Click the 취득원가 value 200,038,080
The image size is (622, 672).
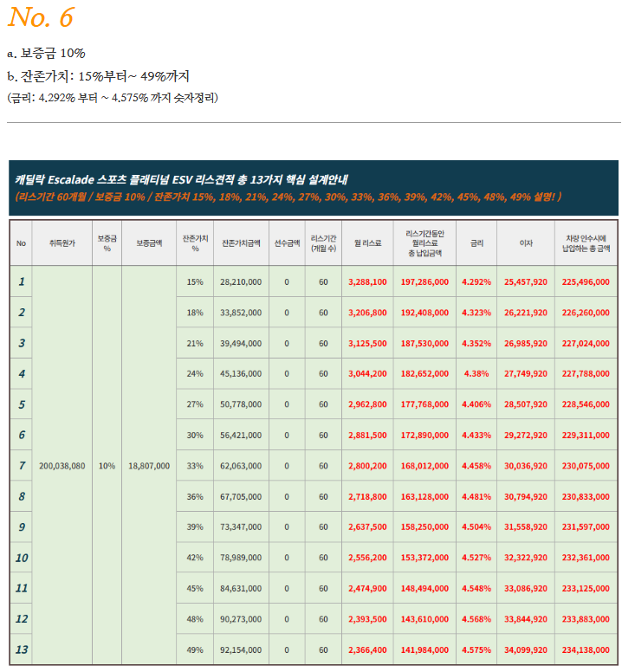tap(62, 466)
